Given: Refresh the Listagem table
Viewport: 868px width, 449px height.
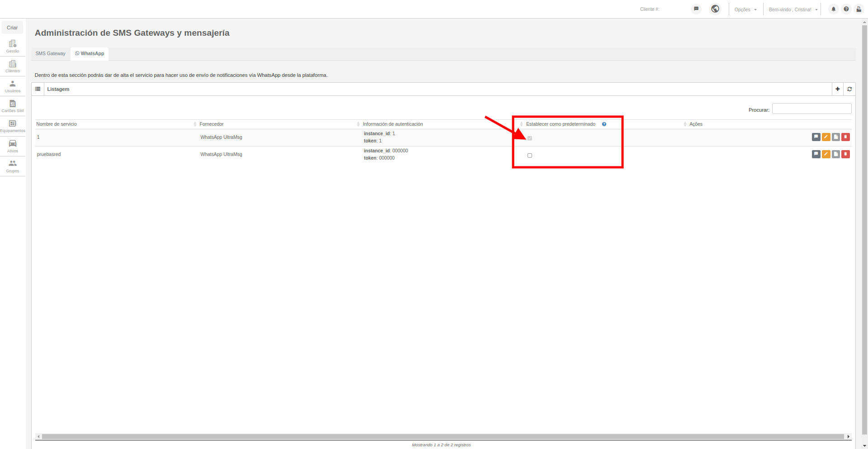Looking at the screenshot, I should tap(849, 89).
